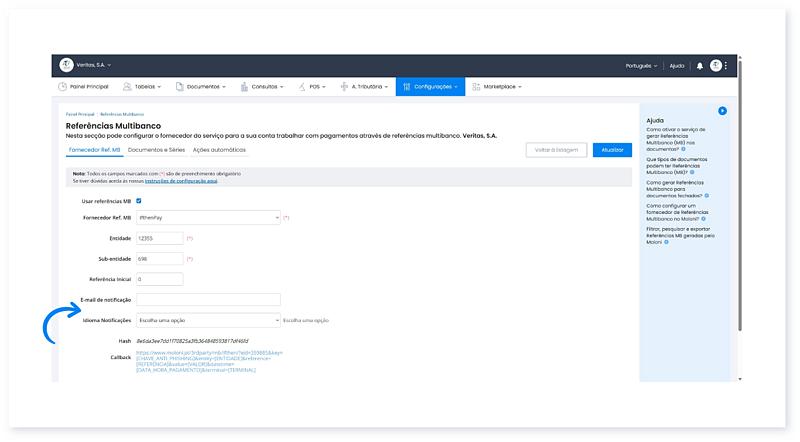The width and height of the screenshot is (800, 442).
Task: Click the page vertical scrollbar
Action: click(x=740, y=195)
